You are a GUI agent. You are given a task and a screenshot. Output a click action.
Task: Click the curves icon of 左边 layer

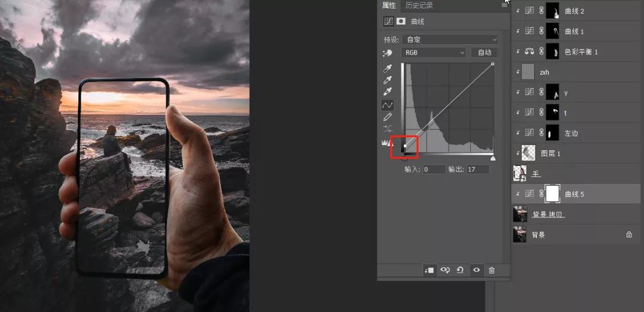pyautogui.click(x=530, y=133)
